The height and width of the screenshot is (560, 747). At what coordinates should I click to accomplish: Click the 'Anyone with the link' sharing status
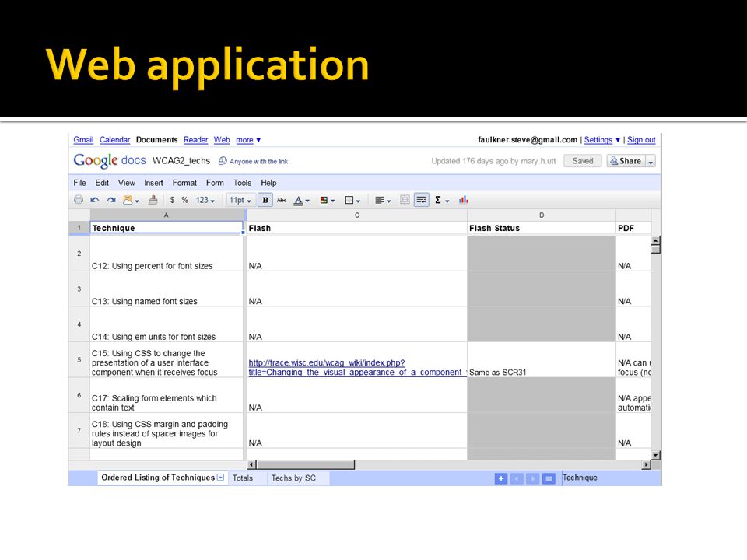258,162
